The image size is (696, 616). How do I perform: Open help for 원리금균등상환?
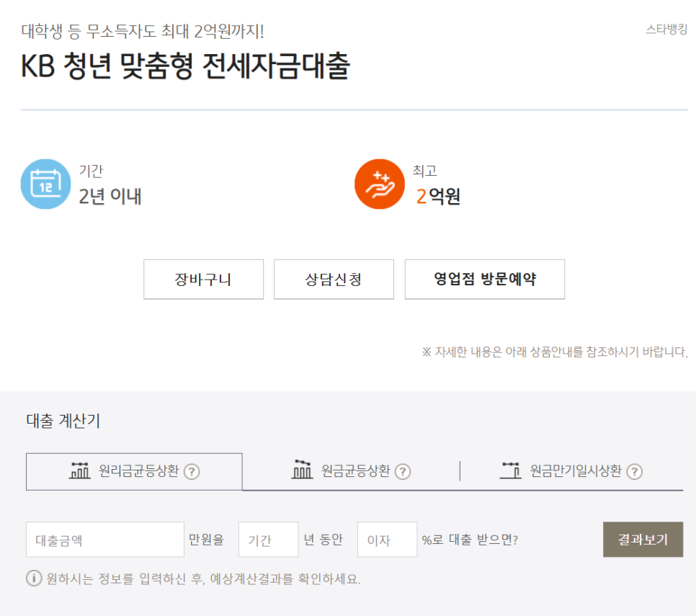[192, 471]
